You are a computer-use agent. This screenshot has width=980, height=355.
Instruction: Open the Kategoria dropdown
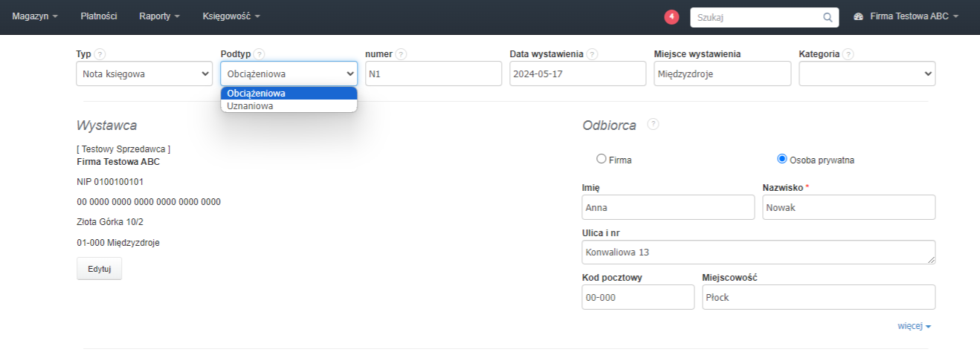[867, 74]
